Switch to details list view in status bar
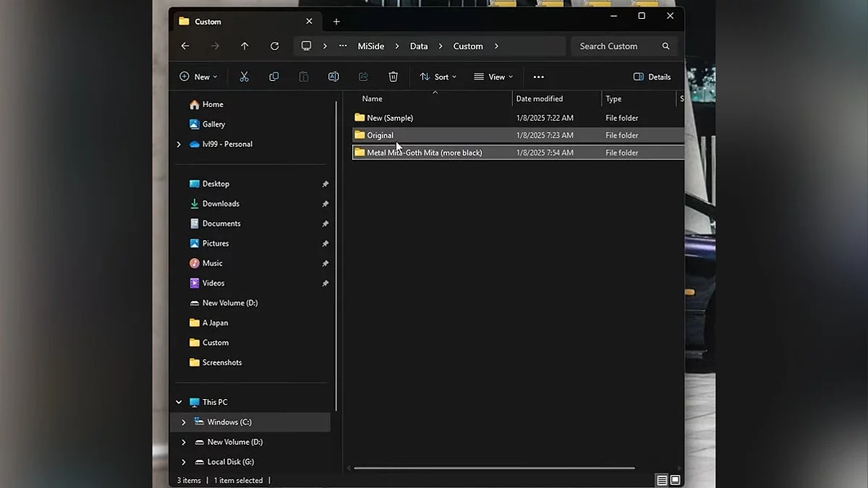The image size is (868, 488). [662, 480]
